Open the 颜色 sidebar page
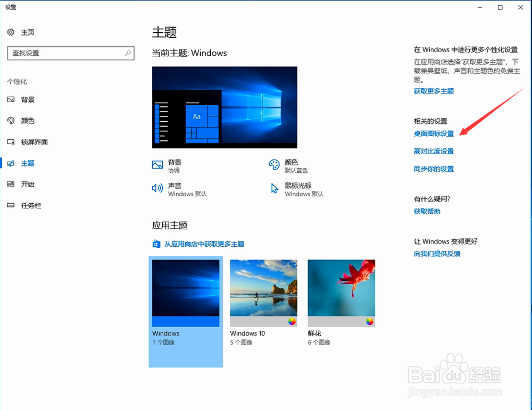This screenshot has height=410, width=532. [28, 120]
